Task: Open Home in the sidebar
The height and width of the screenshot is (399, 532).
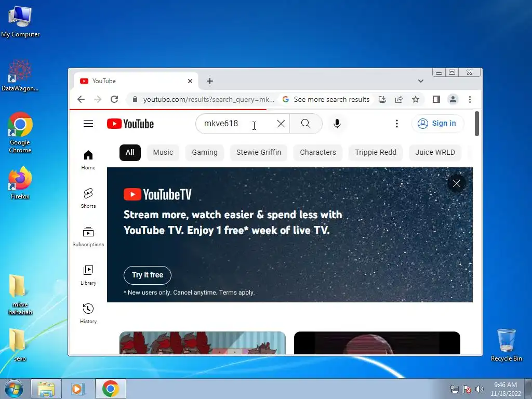Action: click(x=88, y=160)
